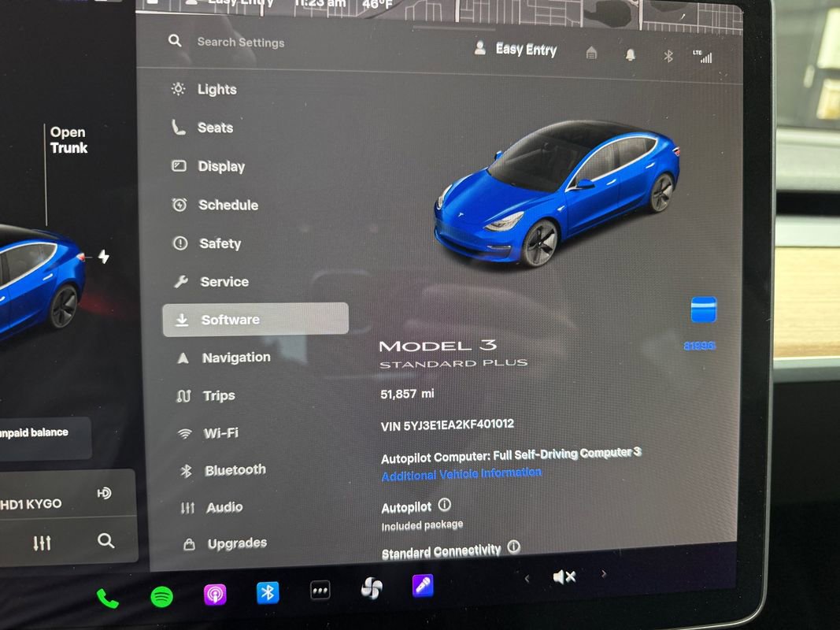Open the Search Settings magnifier
This screenshot has height=630, width=840.
pos(174,42)
